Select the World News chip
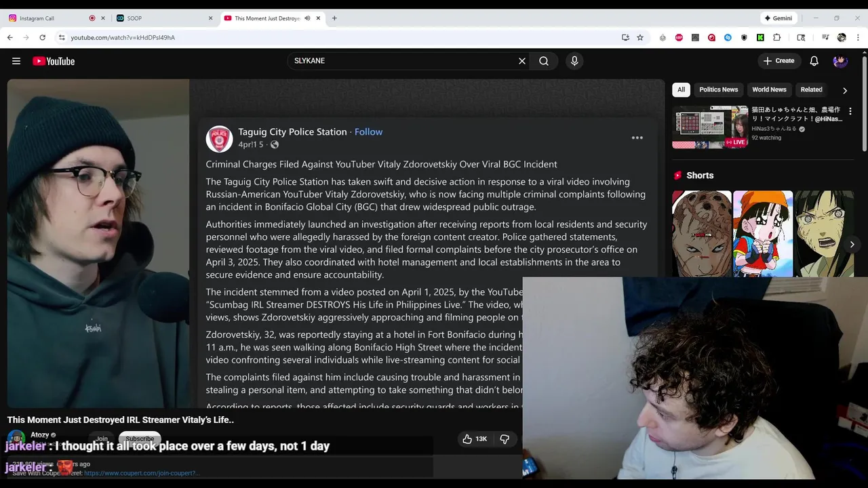Viewport: 868px width, 488px height. coord(769,89)
